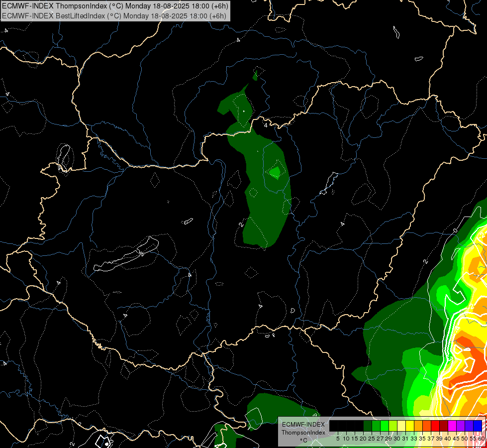Click the ThompsonIndex label in the legend
The width and height of the screenshot is (487, 448).
coord(303,433)
